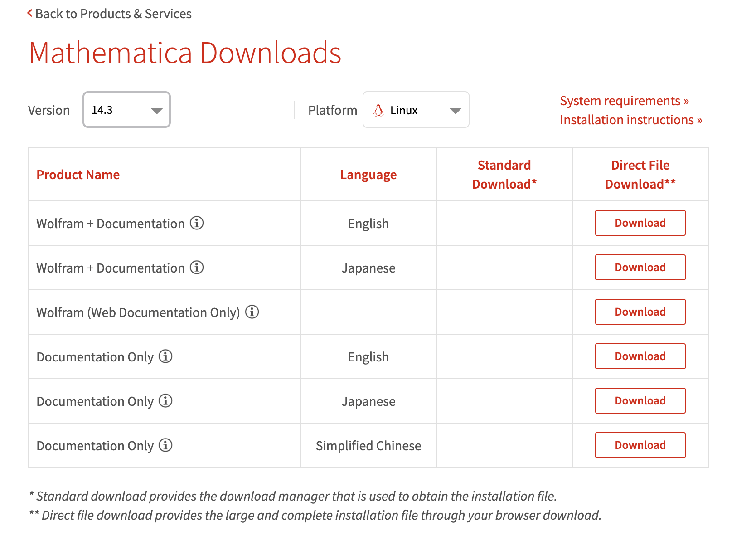Open Installation instructions link
756x536 pixels.
[631, 120]
